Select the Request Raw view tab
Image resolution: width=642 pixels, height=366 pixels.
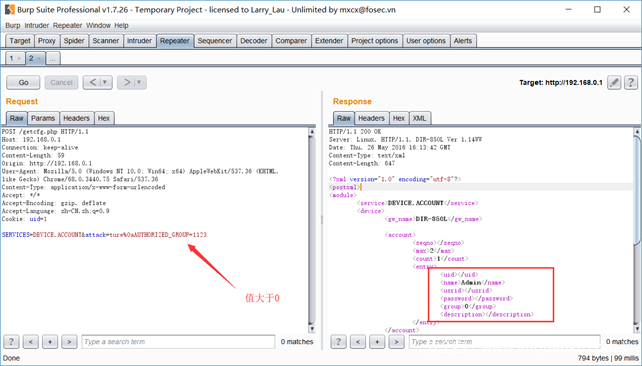[x=17, y=118]
